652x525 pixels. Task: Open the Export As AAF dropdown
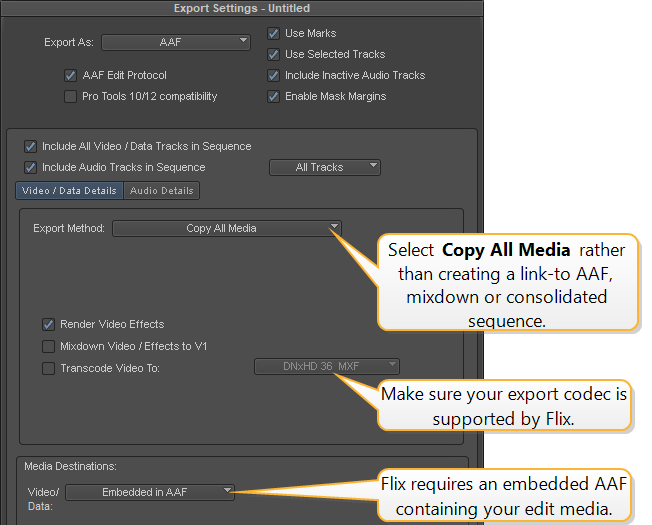[x=176, y=42]
